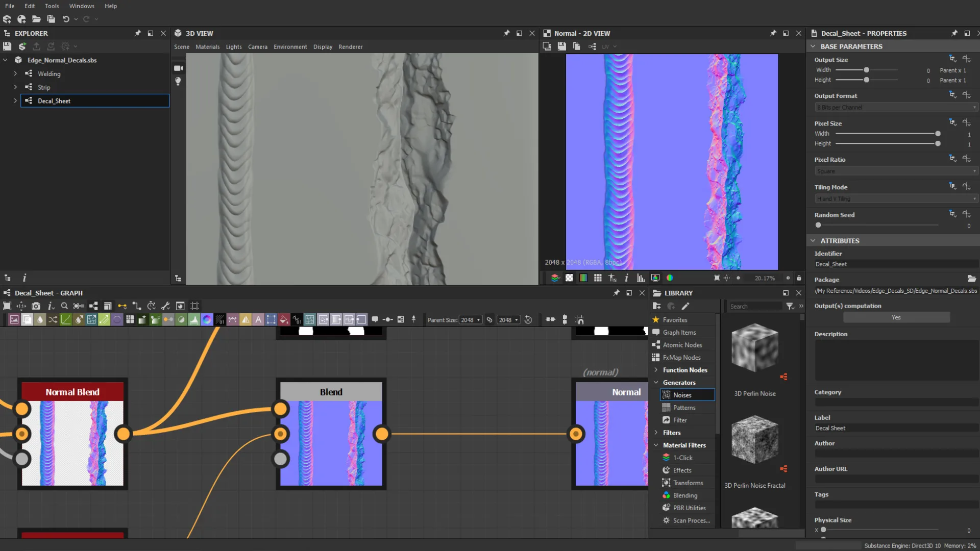Screen dimensions: 980x551
Task: Open the wrench tools icon in graph toolbar
Action: (165, 306)
